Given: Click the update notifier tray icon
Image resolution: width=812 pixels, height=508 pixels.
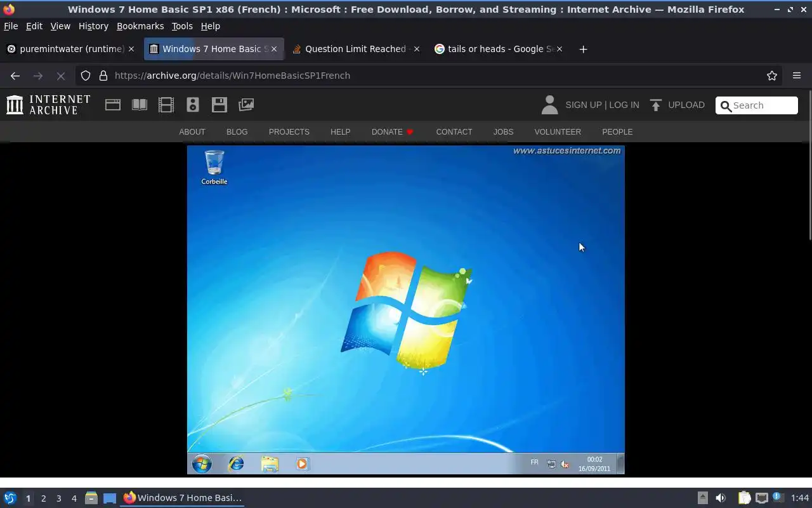Looking at the screenshot, I should (778, 498).
